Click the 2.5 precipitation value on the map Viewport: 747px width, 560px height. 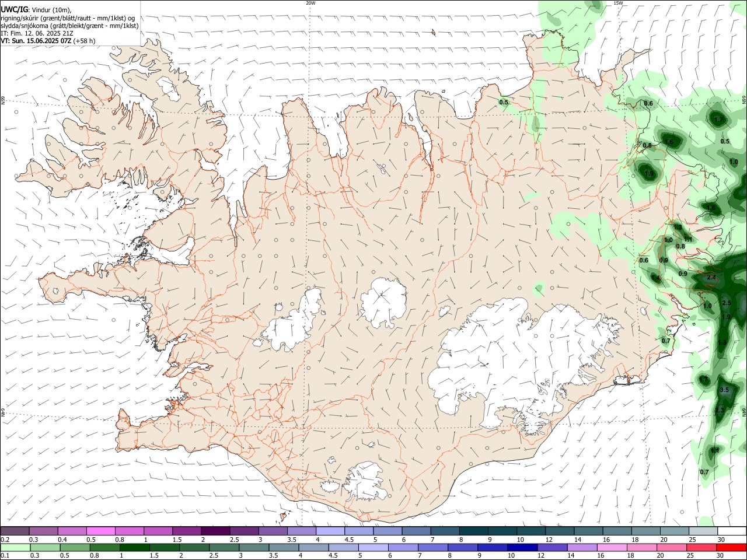(x=727, y=303)
